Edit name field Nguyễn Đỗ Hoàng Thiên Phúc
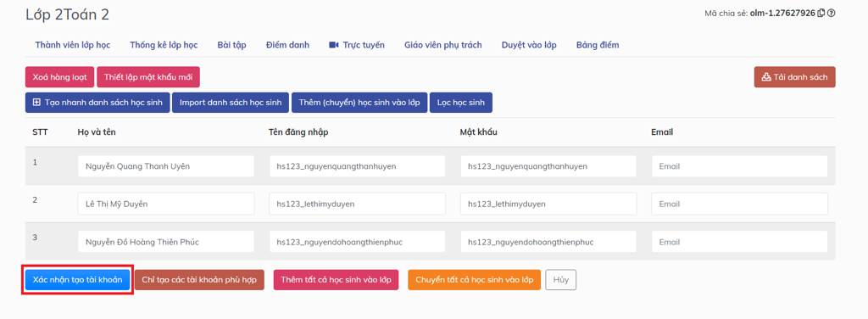The height and width of the screenshot is (319, 868). (x=166, y=242)
